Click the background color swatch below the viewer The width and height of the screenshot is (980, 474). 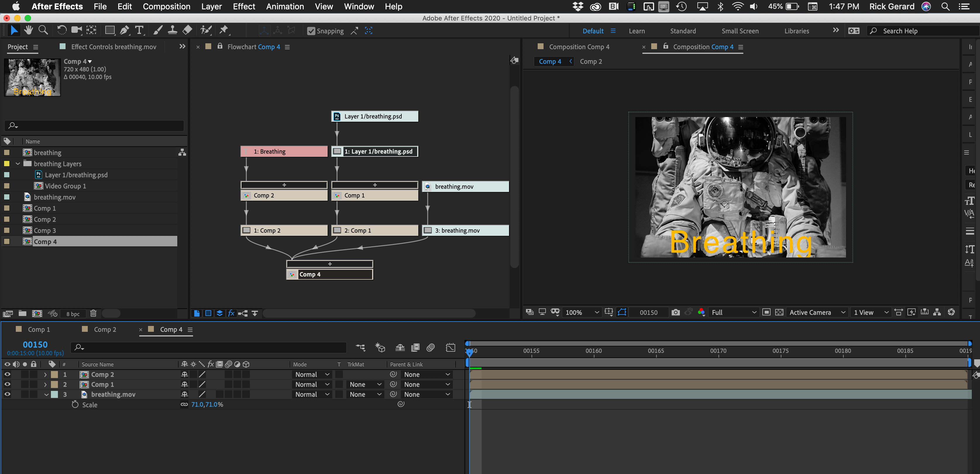[x=702, y=312]
